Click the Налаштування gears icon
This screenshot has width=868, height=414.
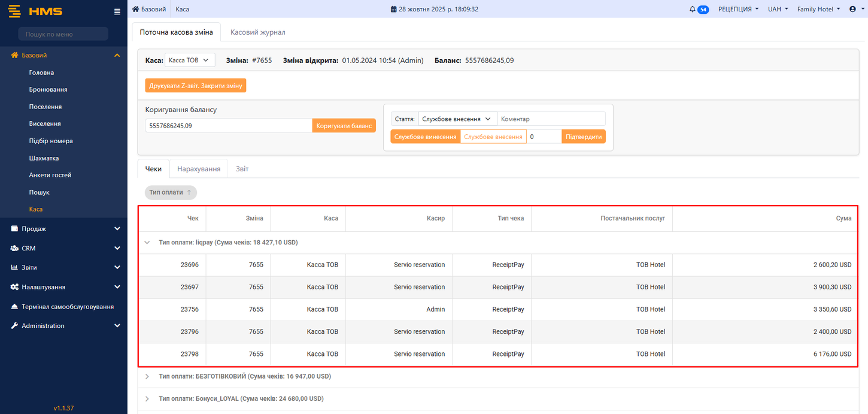coord(14,287)
